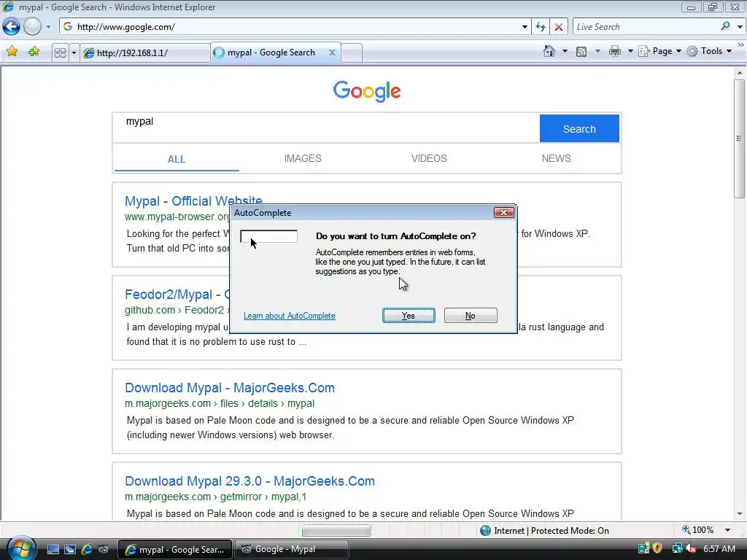Open the Windows Start orb
The width and height of the screenshot is (747, 560).
[20, 548]
